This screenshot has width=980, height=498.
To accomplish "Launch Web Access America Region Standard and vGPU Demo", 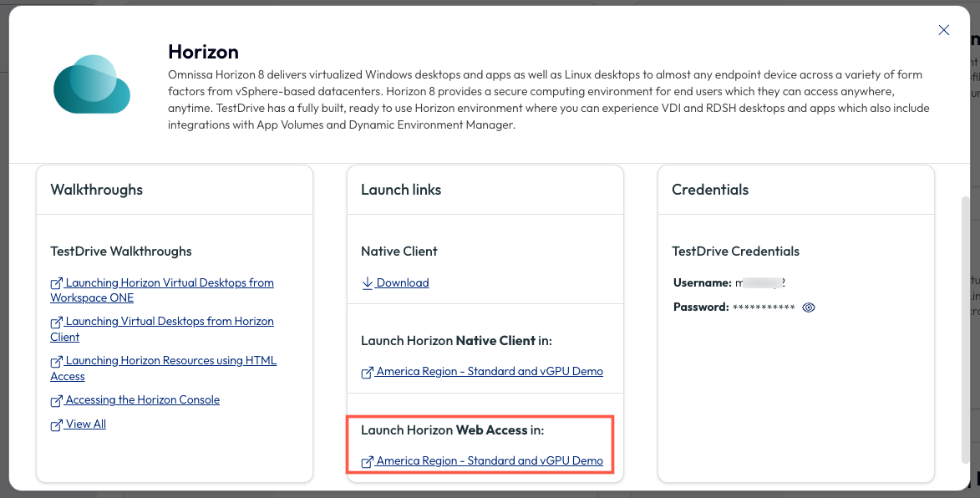I will pyautogui.click(x=490, y=461).
